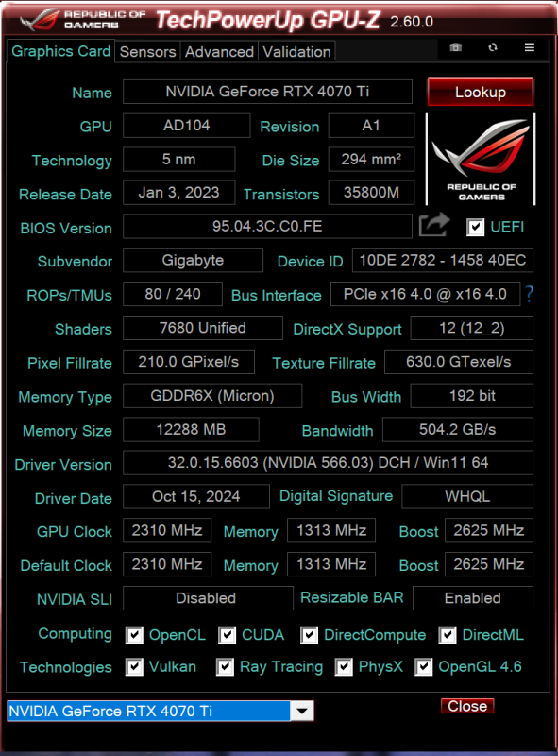Screen dimensions: 558x756
Task: Toggle the DirectML checkbox
Action: point(448,635)
